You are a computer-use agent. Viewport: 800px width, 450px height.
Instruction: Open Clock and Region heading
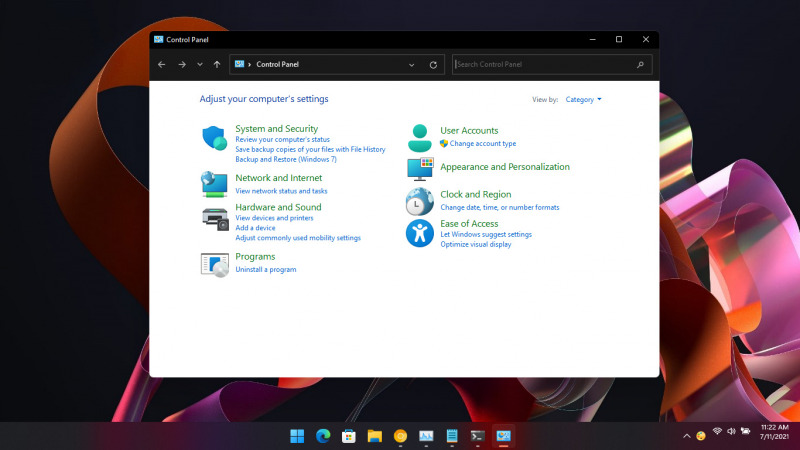476,194
